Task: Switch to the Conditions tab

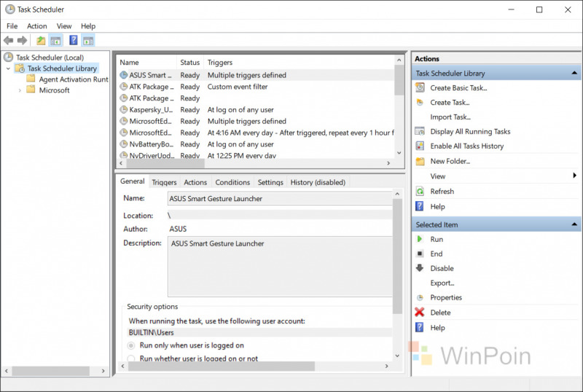Action: 232,182
